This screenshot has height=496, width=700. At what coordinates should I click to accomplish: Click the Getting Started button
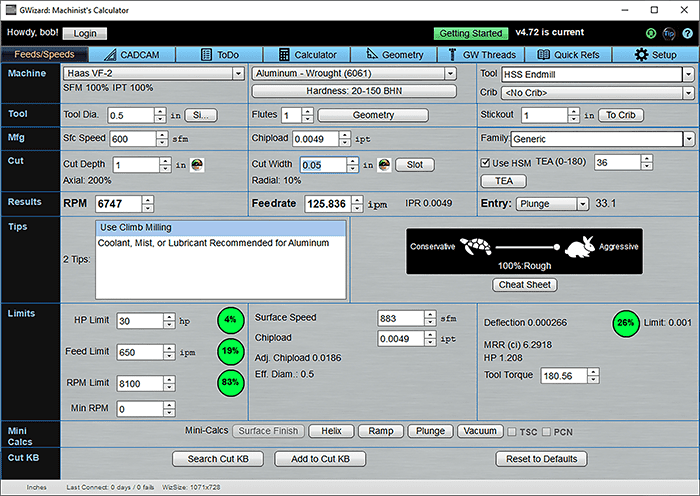[x=471, y=33]
